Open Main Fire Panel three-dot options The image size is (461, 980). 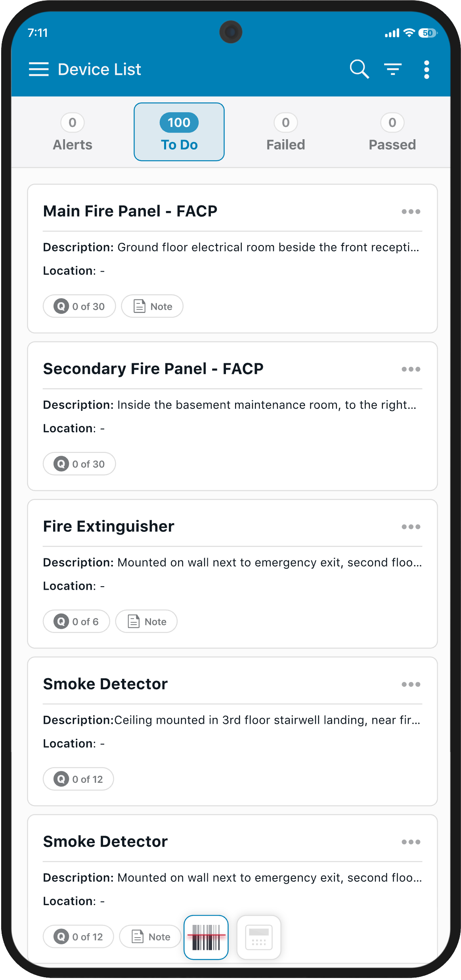411,212
